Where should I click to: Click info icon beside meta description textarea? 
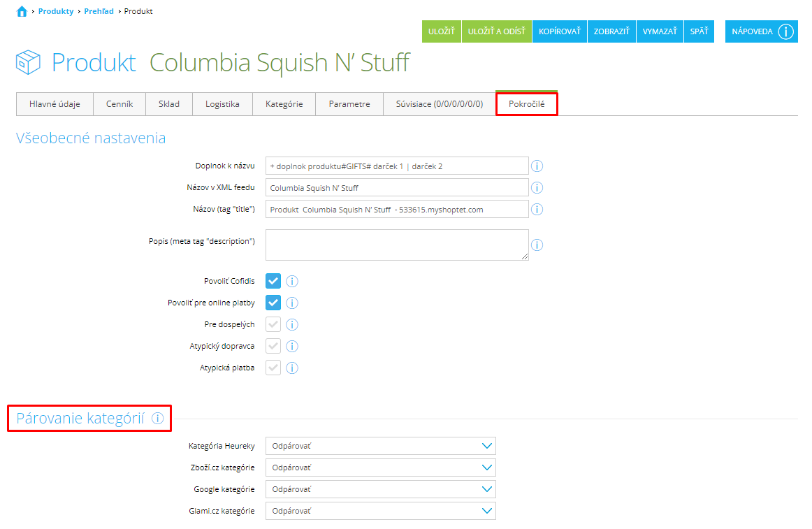[537, 245]
